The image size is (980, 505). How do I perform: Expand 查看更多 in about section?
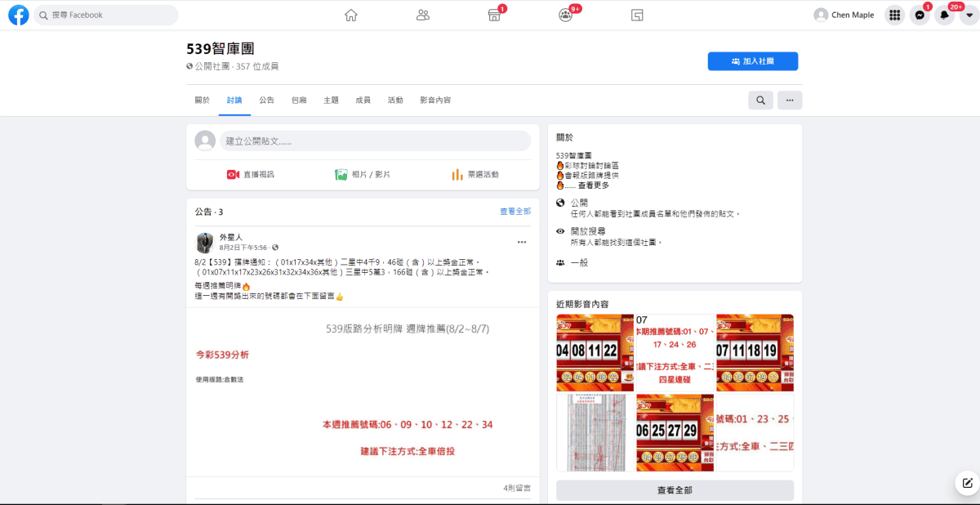(x=594, y=185)
